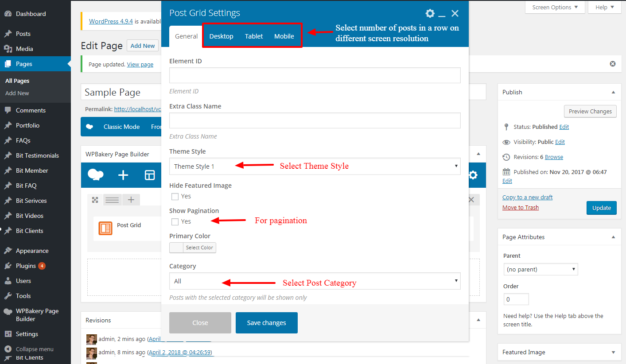The image size is (626, 364).
Task: Enable Hide Featured Image checkbox
Action: coord(175,197)
